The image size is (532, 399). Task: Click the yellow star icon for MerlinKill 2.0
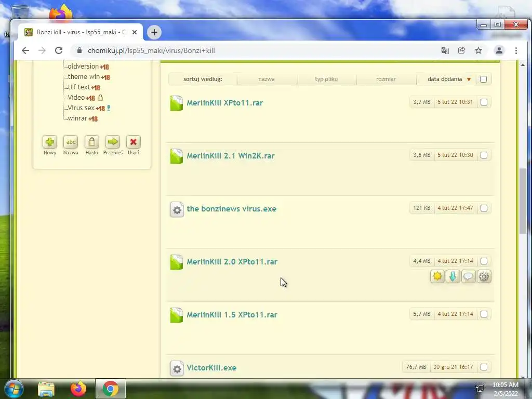pos(437,276)
